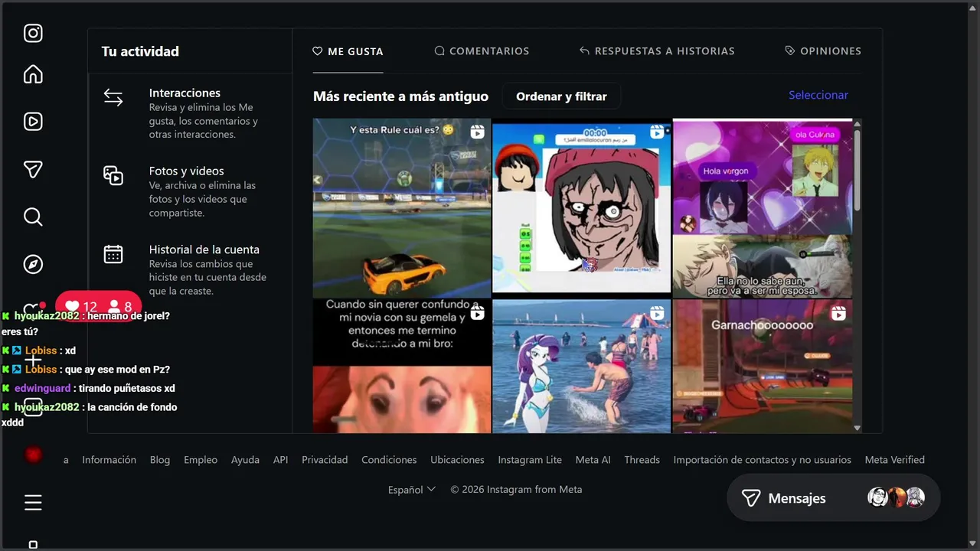Open the Meta Verified footer link
This screenshot has width=980, height=551.
(894, 460)
